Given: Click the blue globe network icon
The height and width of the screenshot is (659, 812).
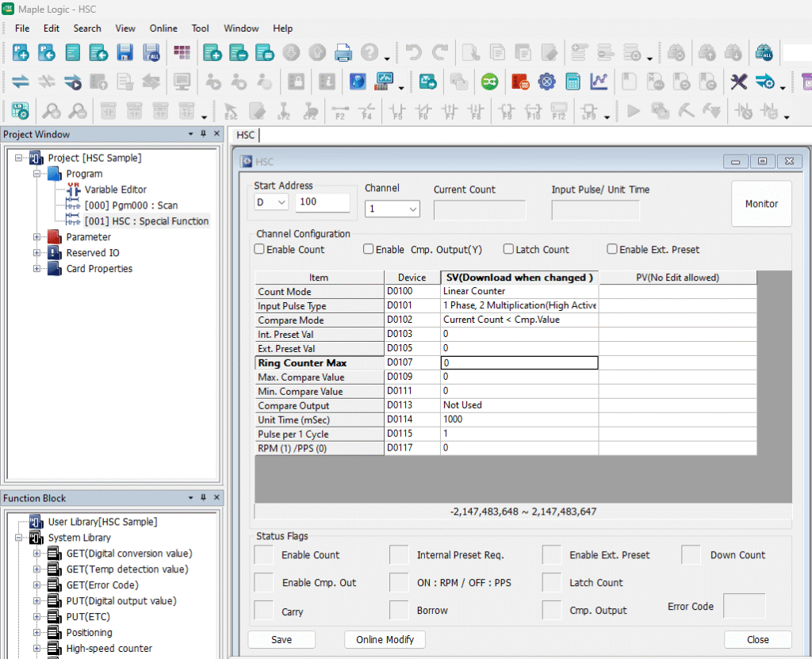Looking at the screenshot, I should (x=358, y=82).
